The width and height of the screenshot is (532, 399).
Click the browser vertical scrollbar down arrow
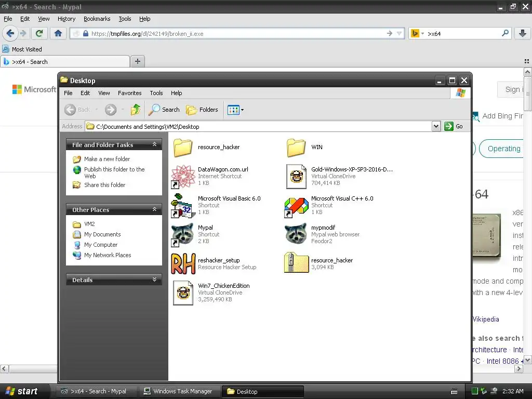[x=528, y=361]
